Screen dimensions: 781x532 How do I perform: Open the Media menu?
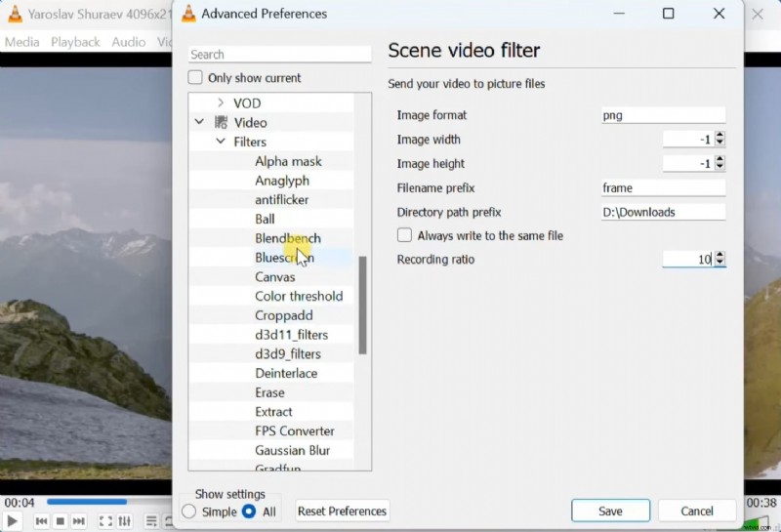[x=22, y=42]
